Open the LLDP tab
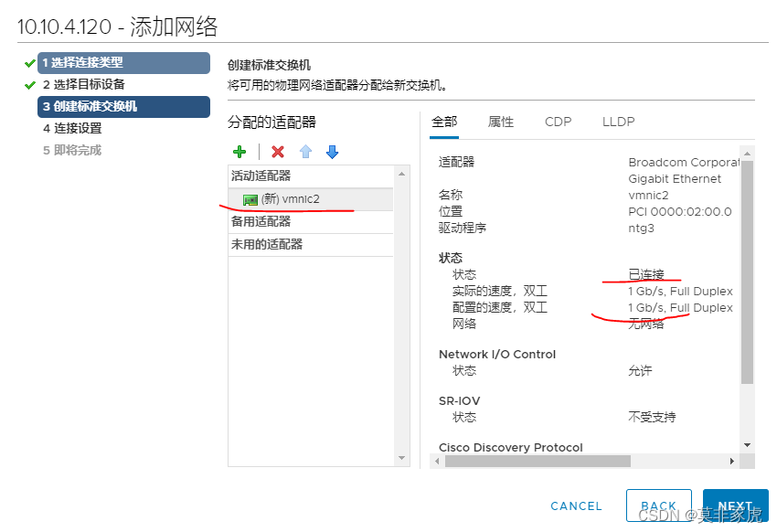777x532 pixels. [x=619, y=122]
